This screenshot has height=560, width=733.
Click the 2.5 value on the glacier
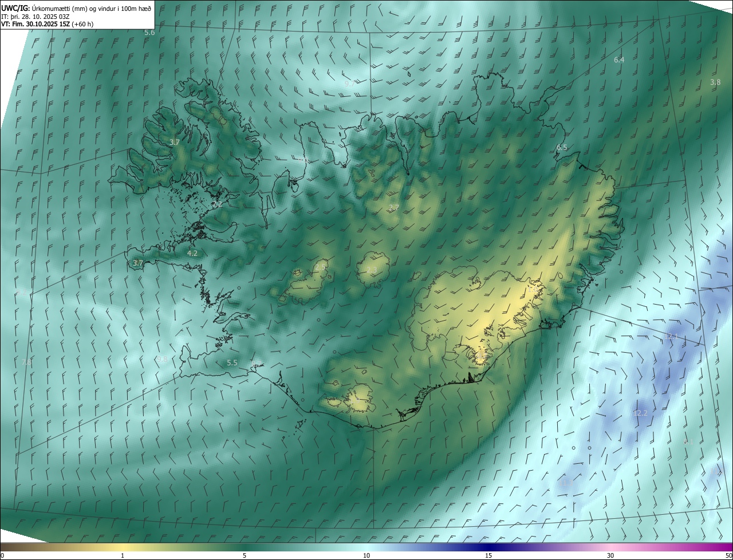point(320,267)
